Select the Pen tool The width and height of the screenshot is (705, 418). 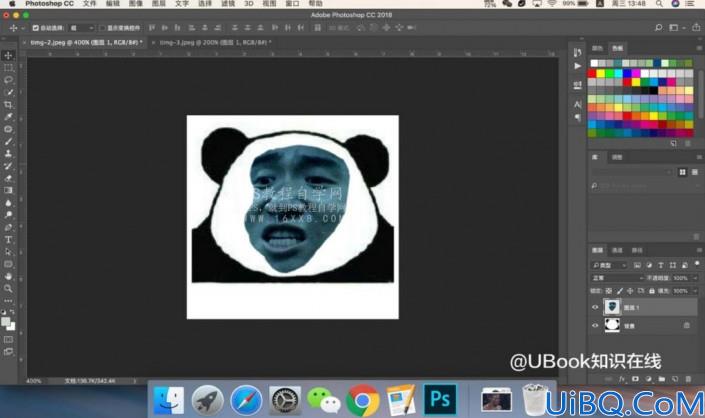pyautogui.click(x=8, y=227)
